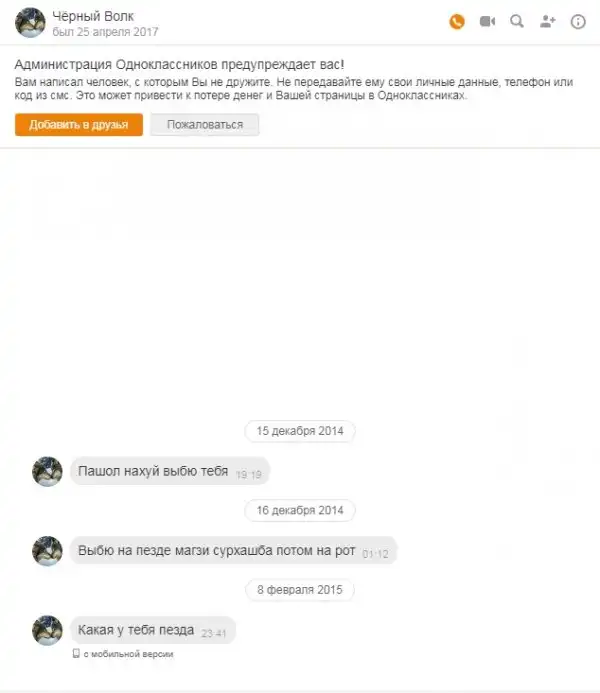The image size is (600, 693).
Task: Select the message bubble sent at 01:12
Action: click(234, 551)
